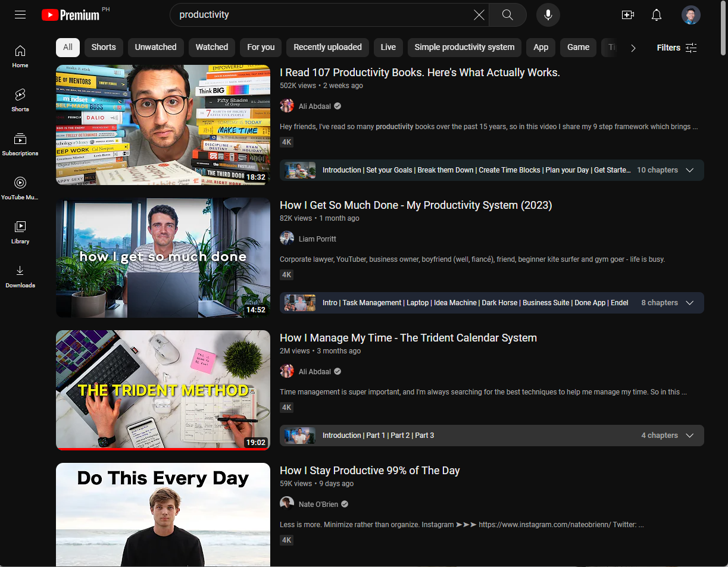Open Downloads in sidebar
This screenshot has height=567, width=728.
[x=20, y=276]
